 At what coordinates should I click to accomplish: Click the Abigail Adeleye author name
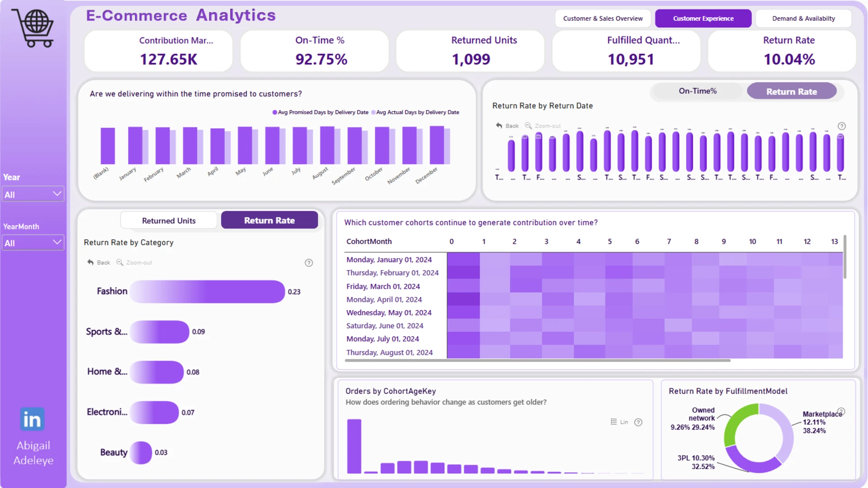(x=33, y=453)
